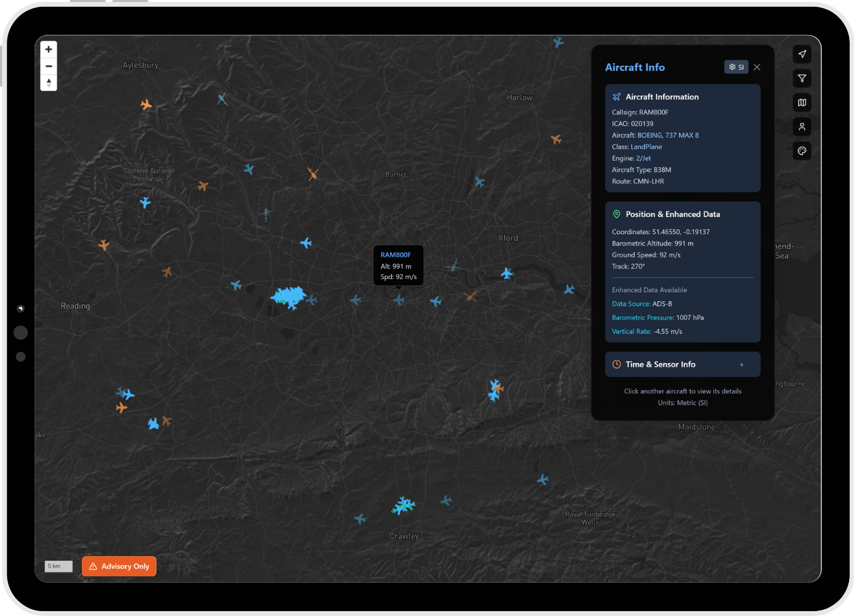
Task: Click the RAM800F callsign in map tooltip
Action: point(396,255)
